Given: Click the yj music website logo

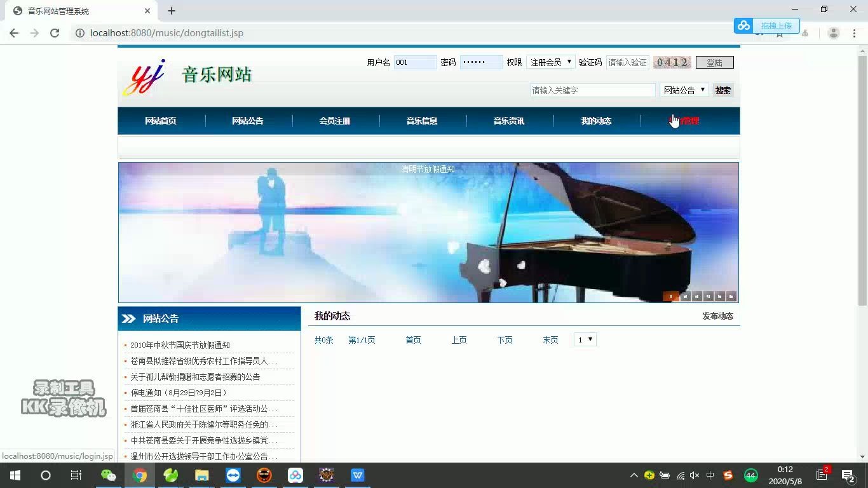Looking at the screenshot, I should (x=144, y=76).
